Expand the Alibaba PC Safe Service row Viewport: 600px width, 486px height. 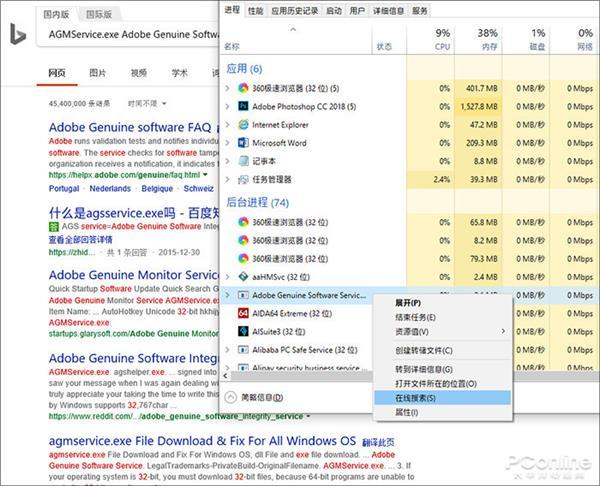click(x=228, y=350)
